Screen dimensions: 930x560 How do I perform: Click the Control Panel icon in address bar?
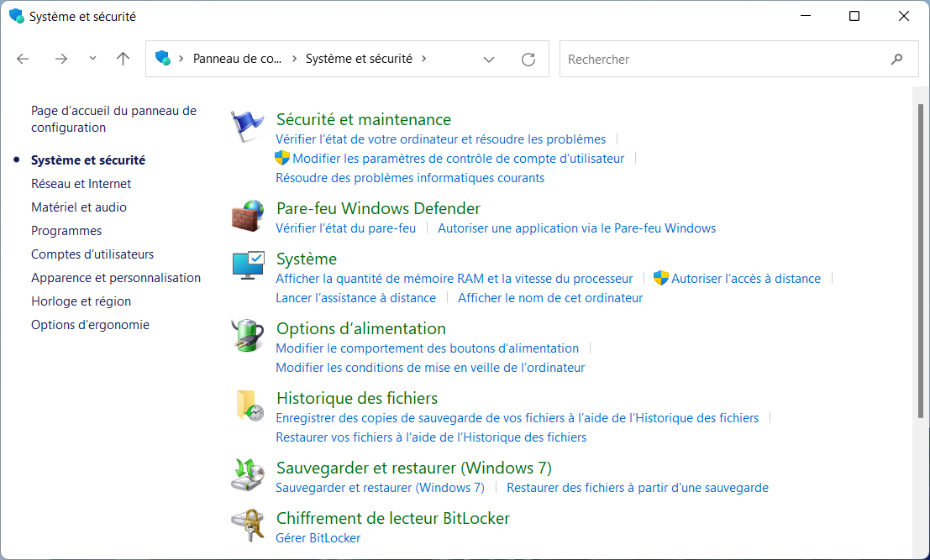[x=162, y=58]
